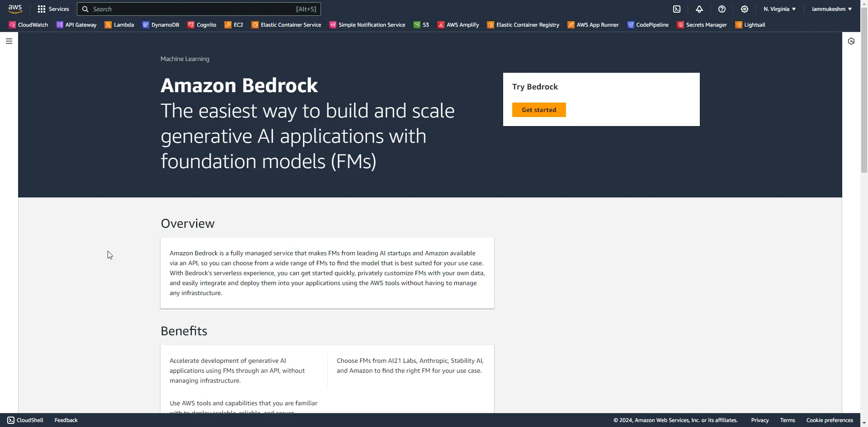This screenshot has height=427, width=868.
Task: Open the notifications bell
Action: click(x=699, y=9)
